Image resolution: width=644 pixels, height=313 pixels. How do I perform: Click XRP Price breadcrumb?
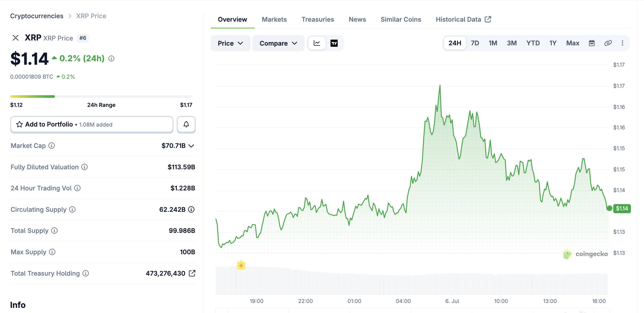tap(91, 16)
